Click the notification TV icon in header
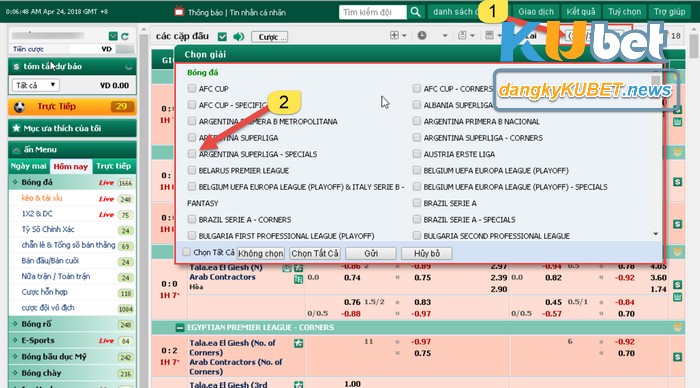This screenshot has height=388, width=700. click(179, 11)
